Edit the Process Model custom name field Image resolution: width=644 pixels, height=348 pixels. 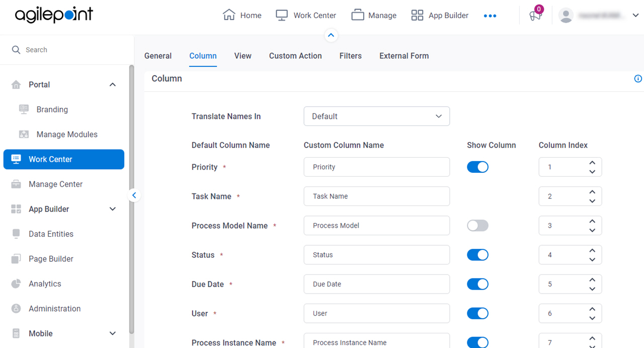(x=377, y=226)
